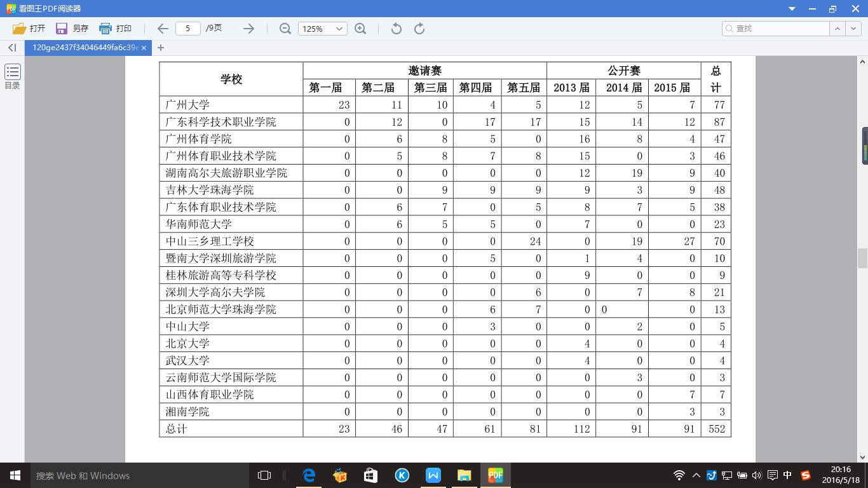Open the title bar dropdown menu arrow
The height and width of the screenshot is (488, 868).
(792, 9)
